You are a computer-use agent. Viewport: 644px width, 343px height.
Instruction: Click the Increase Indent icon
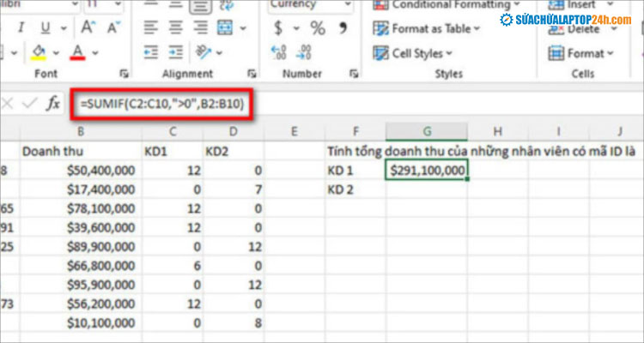(176, 52)
